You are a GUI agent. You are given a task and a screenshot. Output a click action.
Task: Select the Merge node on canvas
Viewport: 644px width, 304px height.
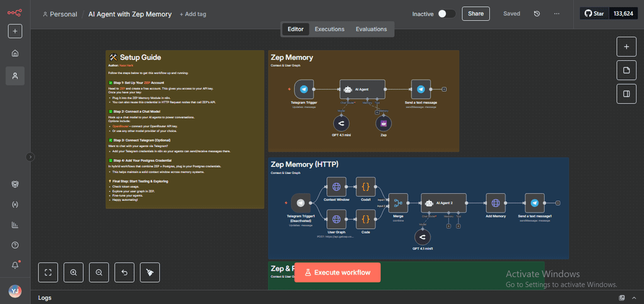398,203
